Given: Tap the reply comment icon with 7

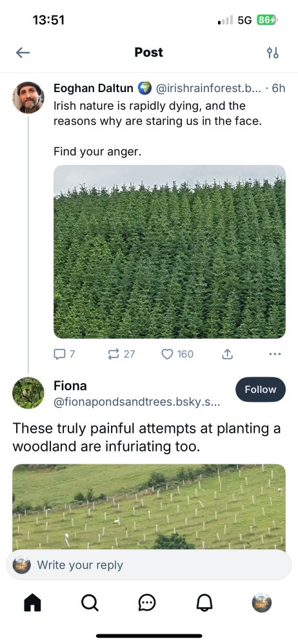Looking at the screenshot, I should [65, 354].
